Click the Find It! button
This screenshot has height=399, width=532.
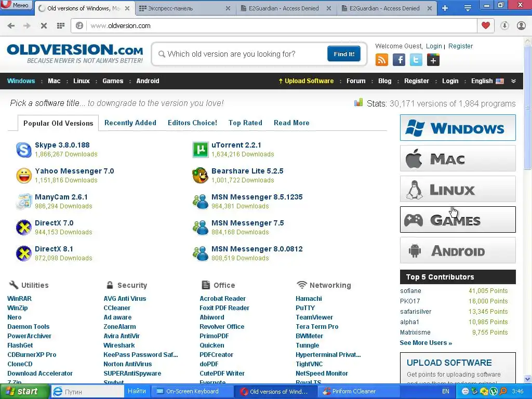pos(344,54)
